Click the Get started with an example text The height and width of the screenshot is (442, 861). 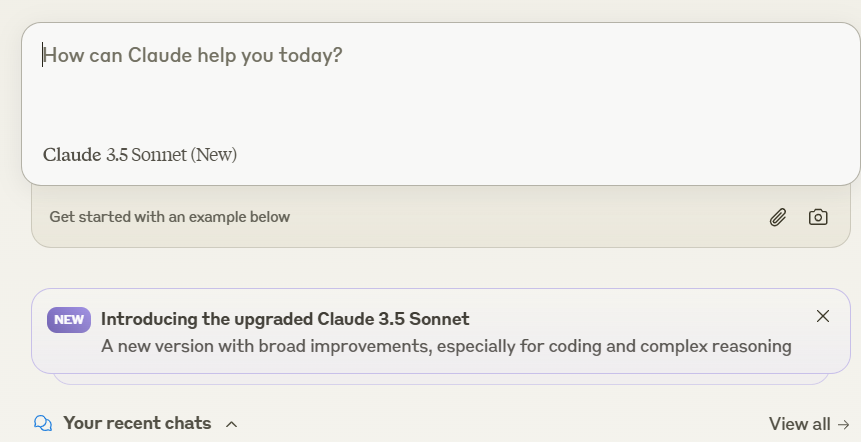point(170,217)
